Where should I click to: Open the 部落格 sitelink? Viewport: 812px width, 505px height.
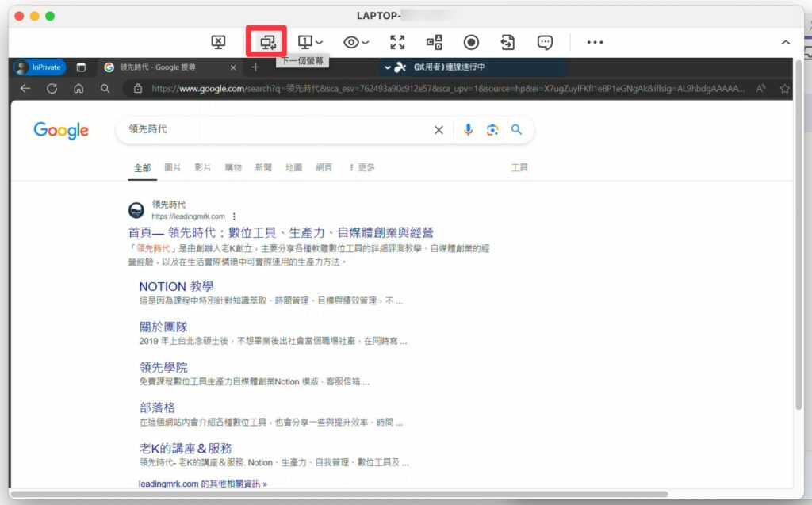(157, 407)
